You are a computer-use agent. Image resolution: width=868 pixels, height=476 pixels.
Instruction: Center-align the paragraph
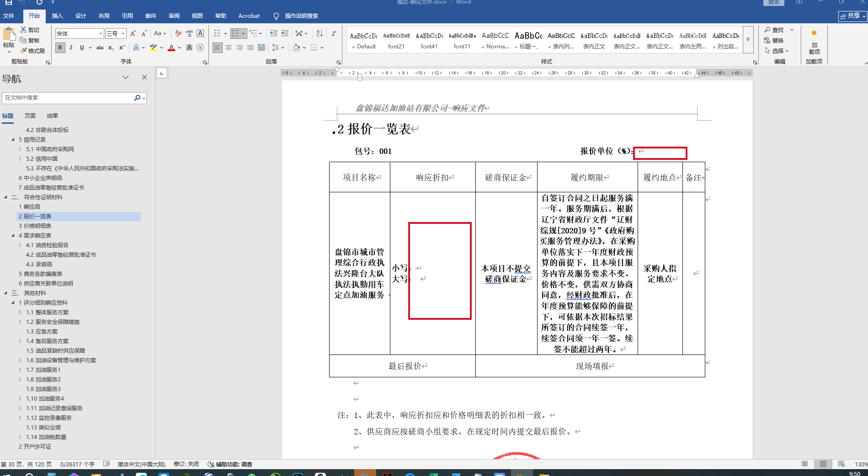click(229, 48)
